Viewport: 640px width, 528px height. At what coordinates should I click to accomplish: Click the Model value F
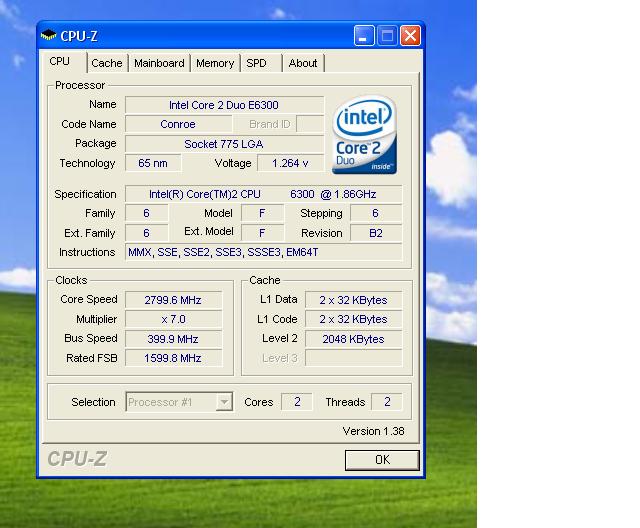262,213
